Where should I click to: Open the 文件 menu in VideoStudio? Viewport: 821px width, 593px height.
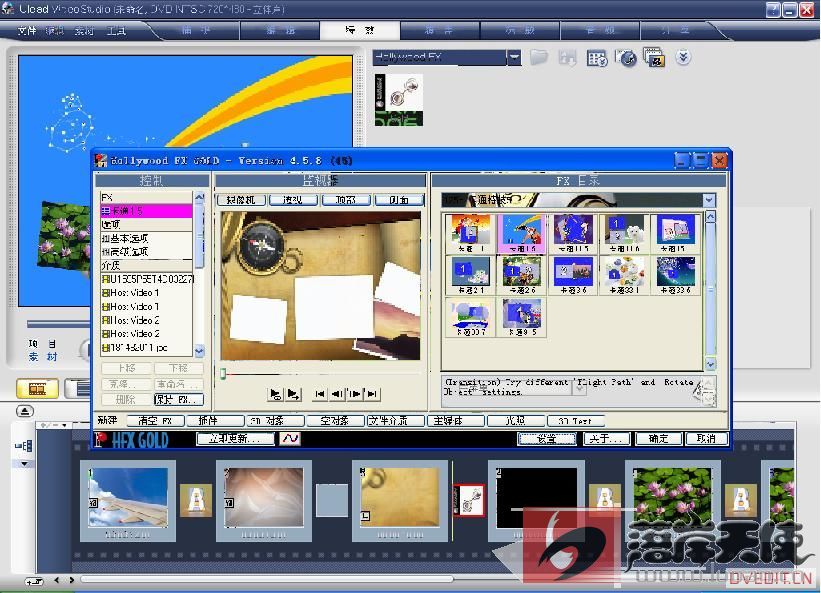[x=26, y=30]
